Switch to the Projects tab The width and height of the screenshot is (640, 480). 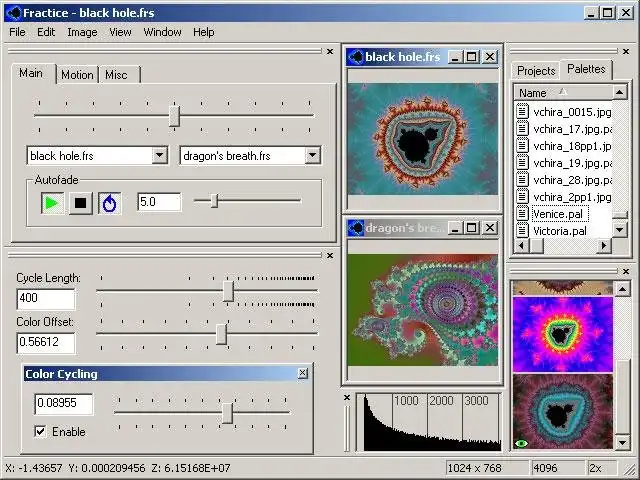(x=536, y=71)
